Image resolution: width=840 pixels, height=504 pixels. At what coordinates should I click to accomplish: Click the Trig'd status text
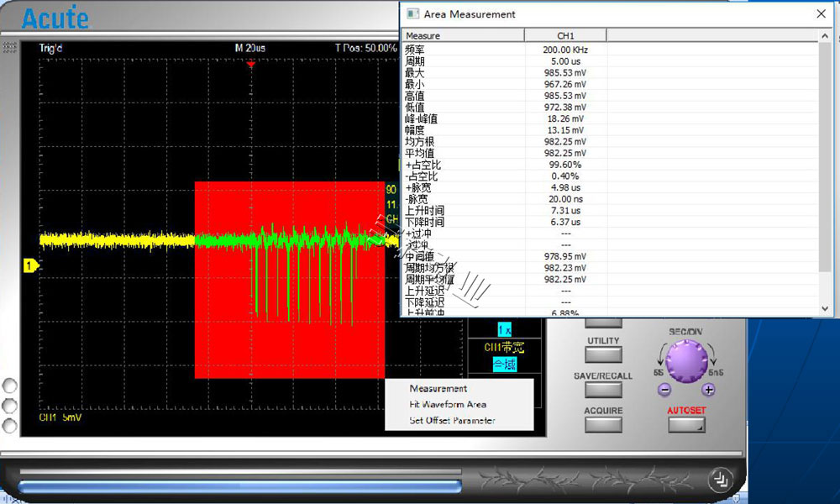(x=50, y=48)
